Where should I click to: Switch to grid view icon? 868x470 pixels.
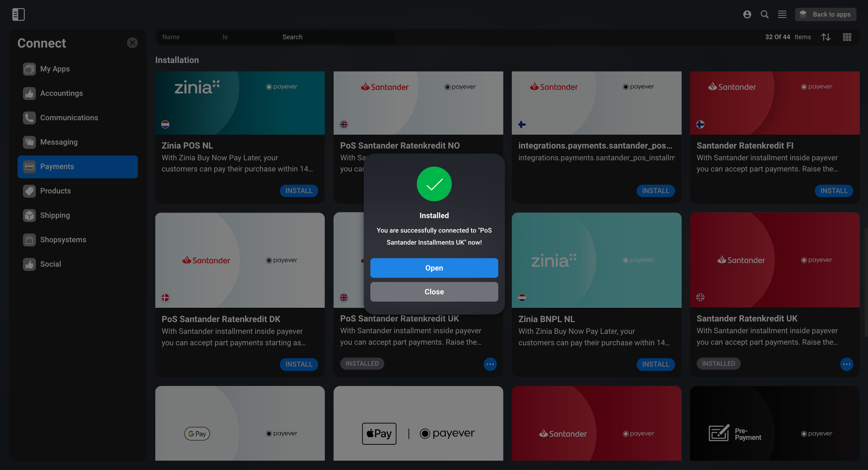pos(847,37)
